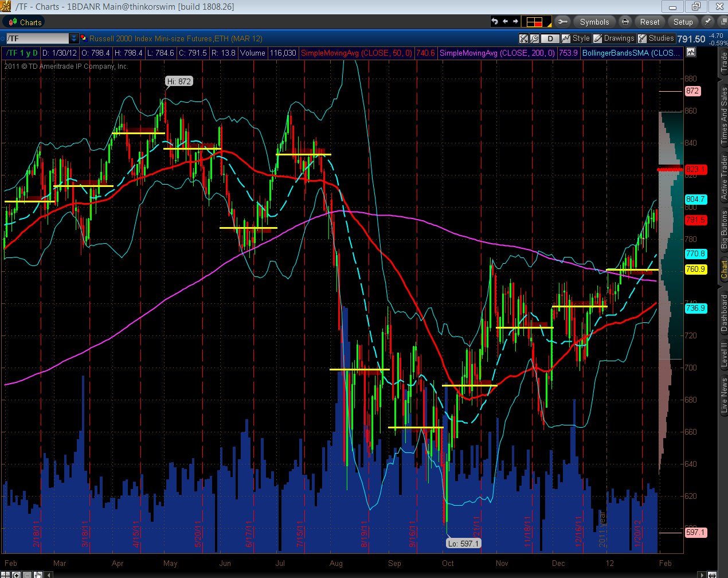
Task: Click the crosshair grid icon at bottom left
Action: click(x=5, y=575)
